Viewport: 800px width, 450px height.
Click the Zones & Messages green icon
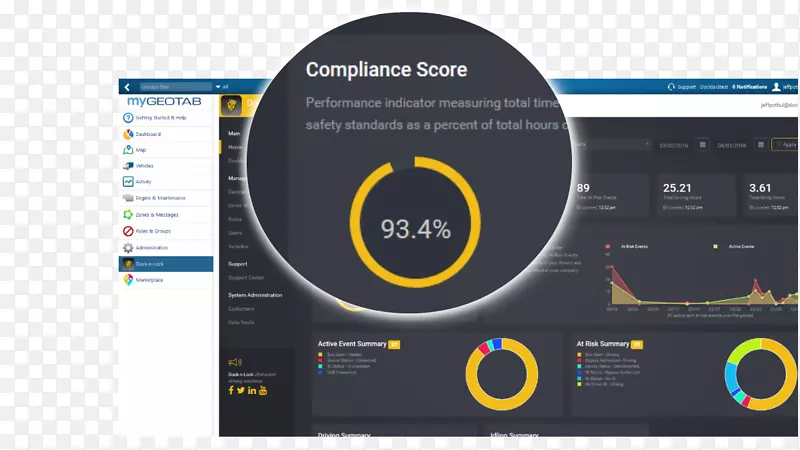[128, 215]
